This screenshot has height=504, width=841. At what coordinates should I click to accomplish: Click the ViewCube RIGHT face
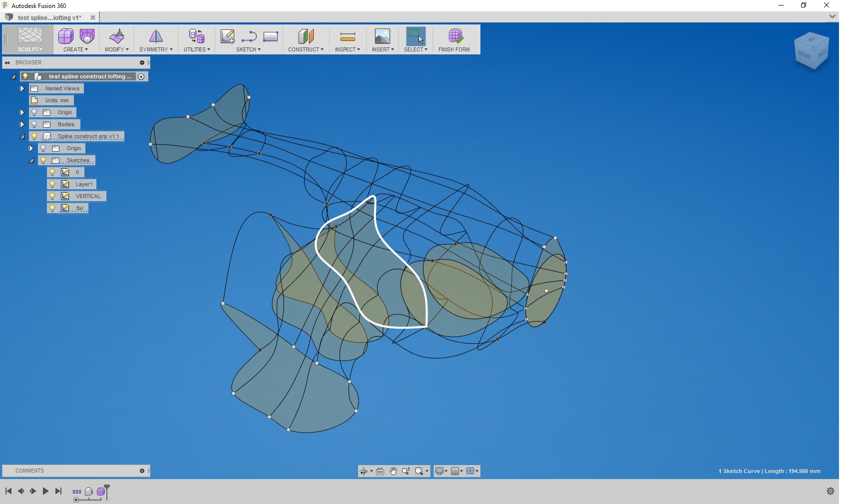coord(805,55)
